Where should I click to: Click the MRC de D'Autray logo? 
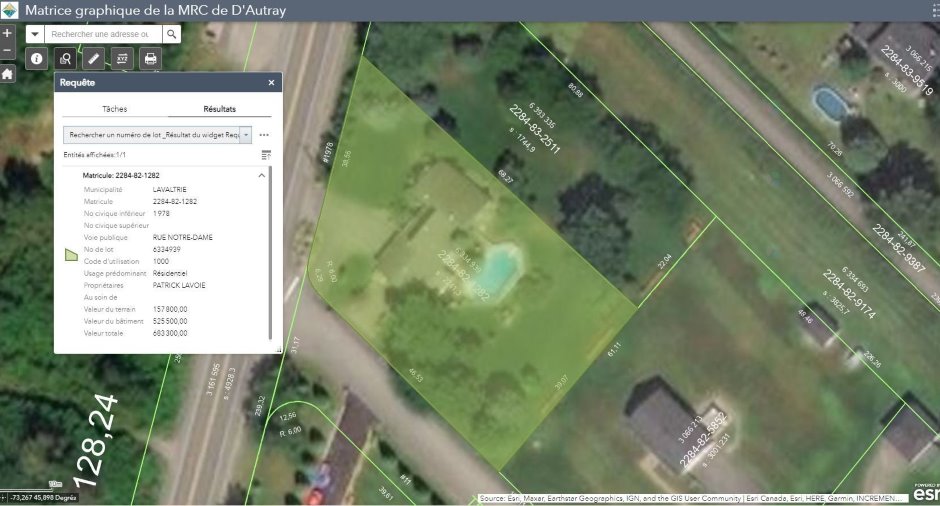point(10,10)
